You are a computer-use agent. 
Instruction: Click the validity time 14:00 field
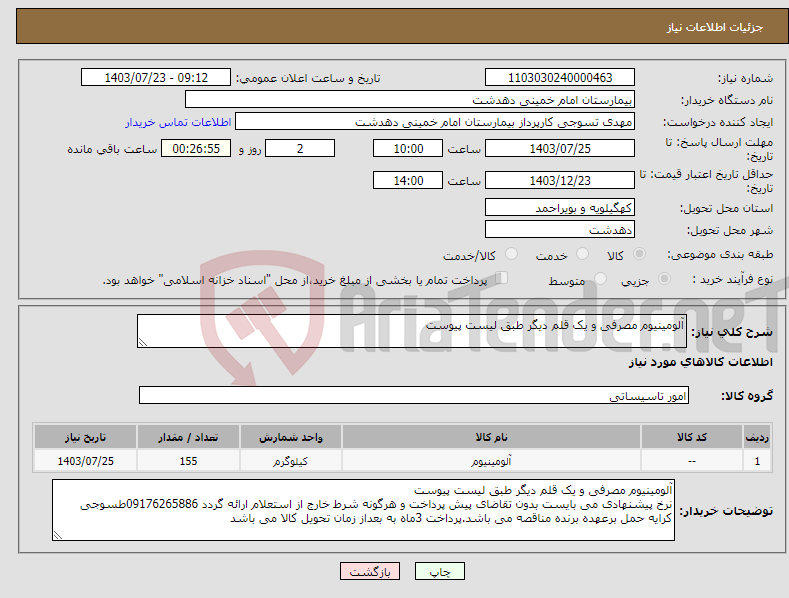408,180
